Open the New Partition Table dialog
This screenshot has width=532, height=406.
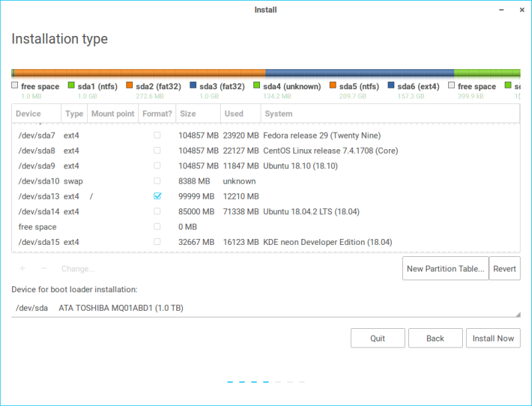[x=445, y=268]
